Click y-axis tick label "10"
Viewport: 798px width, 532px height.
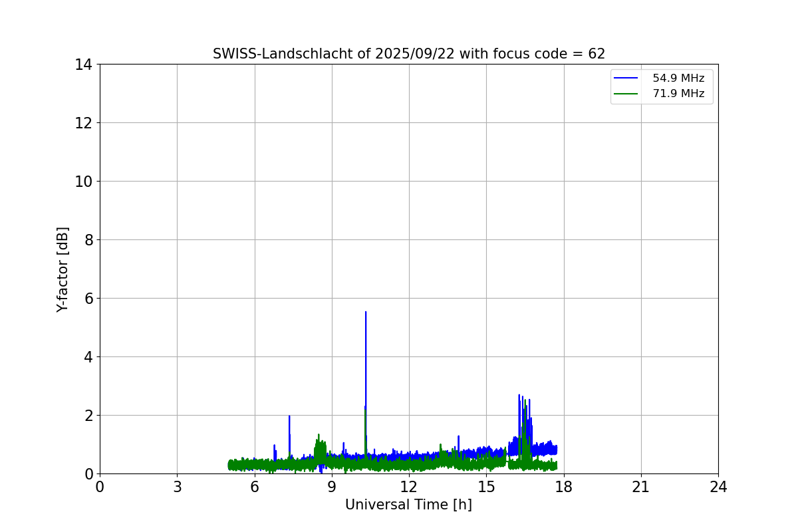click(83, 182)
